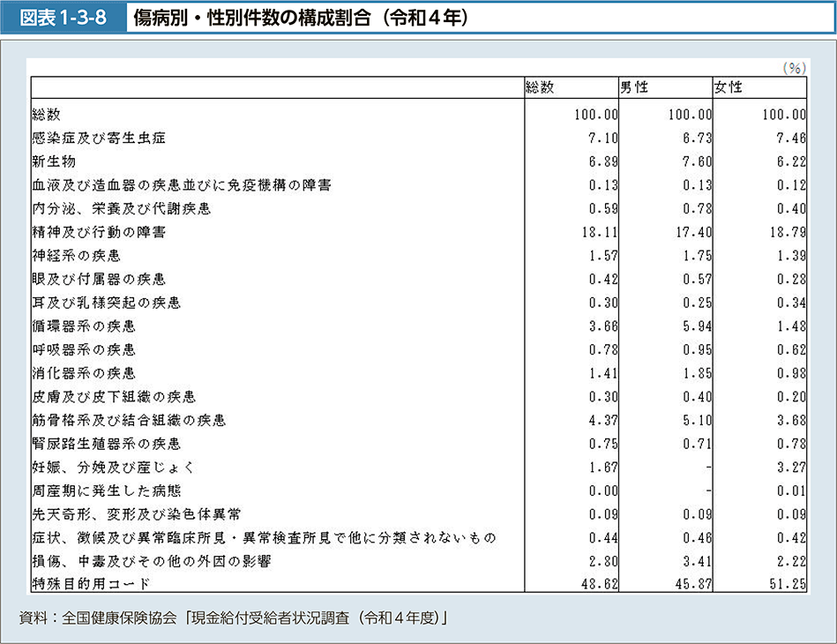This screenshot has width=837, height=644.
Task: Click the 特殊目的用コード row label
Action: [90, 584]
